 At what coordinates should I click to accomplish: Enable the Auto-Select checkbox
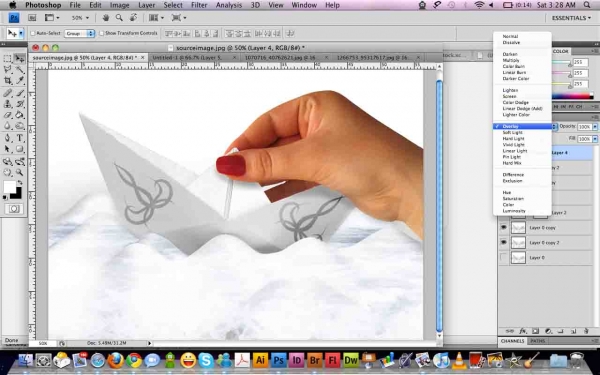tap(33, 34)
